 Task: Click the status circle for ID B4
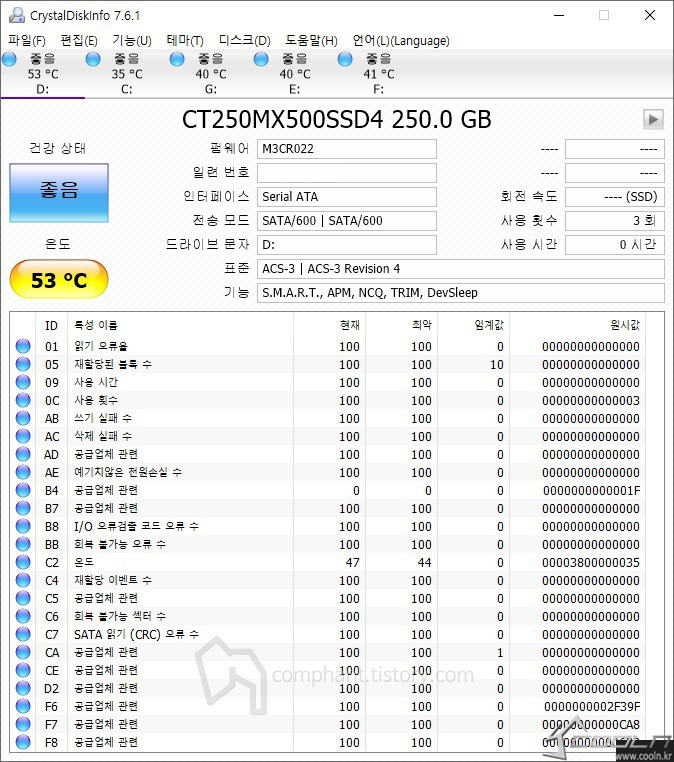[x=23, y=490]
